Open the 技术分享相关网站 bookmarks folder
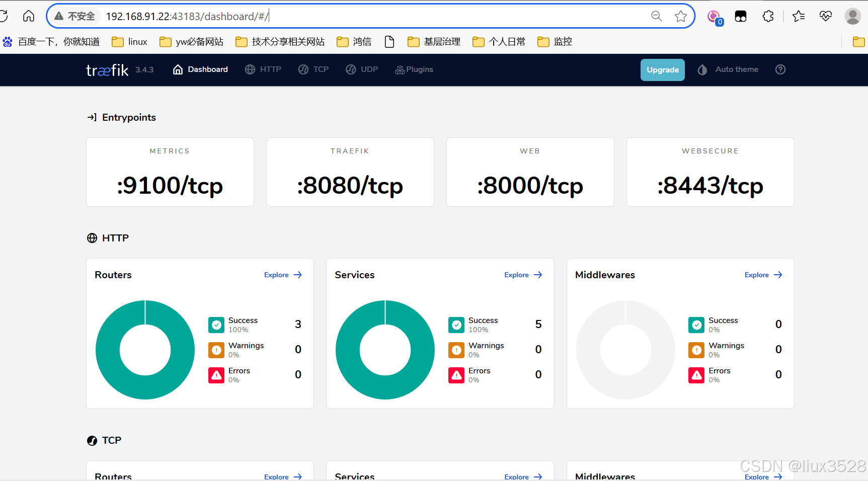This screenshot has width=868, height=481. [280, 42]
